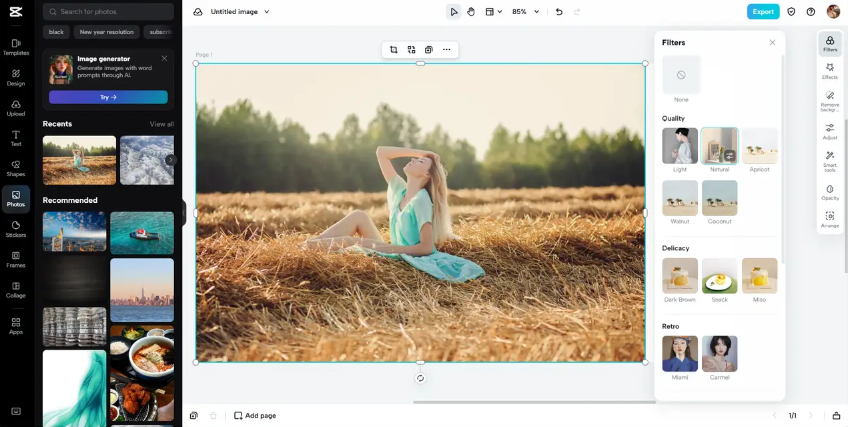Open the Apps sidebar panel
Viewport: 848px width, 427px height.
[x=16, y=326]
